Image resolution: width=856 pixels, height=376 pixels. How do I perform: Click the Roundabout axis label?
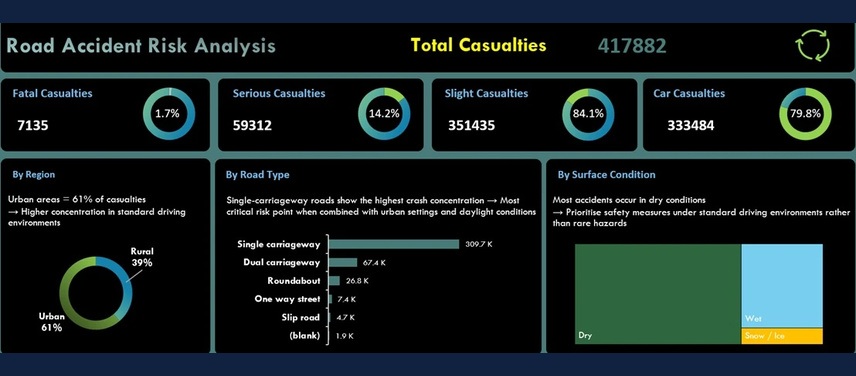(x=294, y=280)
